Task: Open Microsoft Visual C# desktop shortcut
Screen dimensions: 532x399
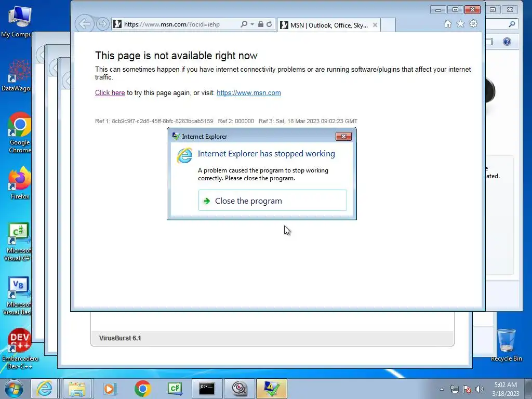Action: pyautogui.click(x=18, y=242)
